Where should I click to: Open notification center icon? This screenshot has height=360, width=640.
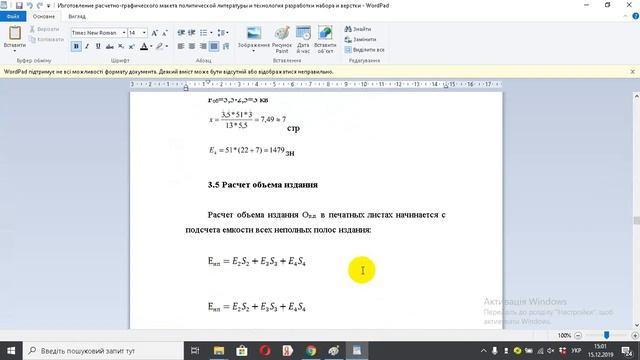coord(627,351)
